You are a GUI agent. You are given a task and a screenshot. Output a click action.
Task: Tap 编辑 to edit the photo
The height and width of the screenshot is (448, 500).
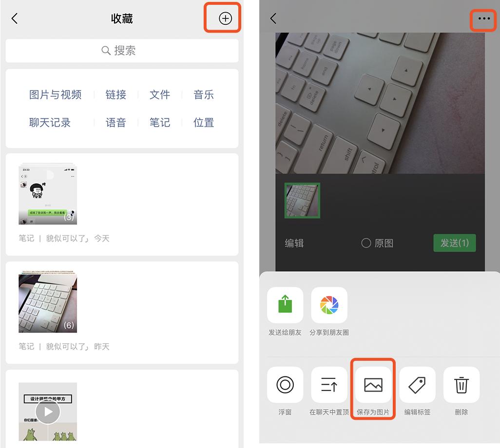[x=293, y=243]
